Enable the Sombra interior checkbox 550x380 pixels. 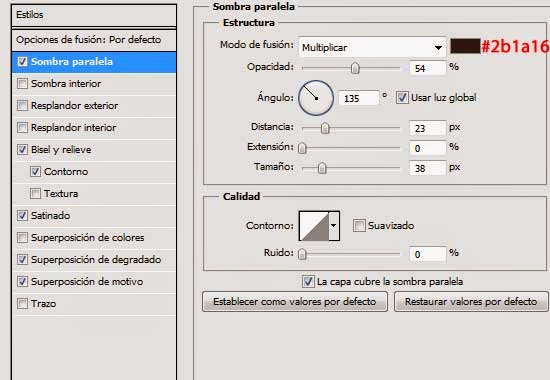click(22, 84)
